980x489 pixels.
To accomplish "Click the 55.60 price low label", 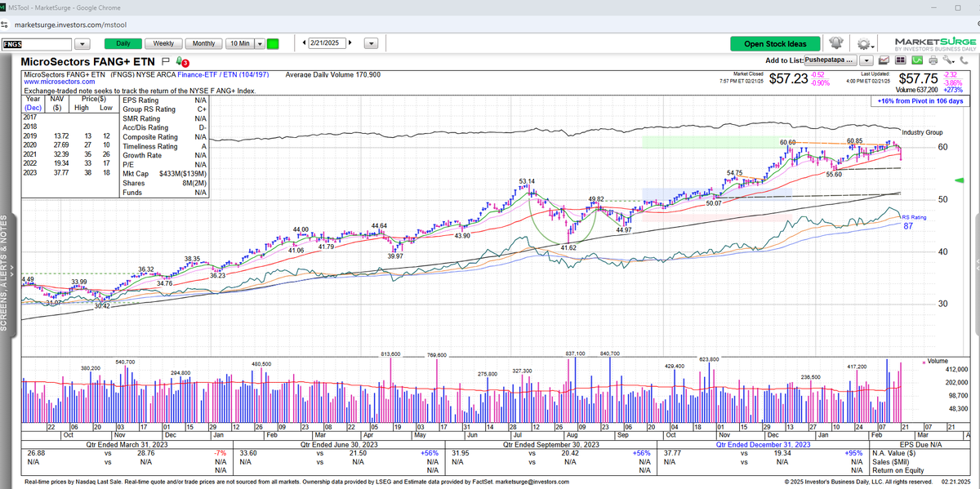I will (834, 175).
